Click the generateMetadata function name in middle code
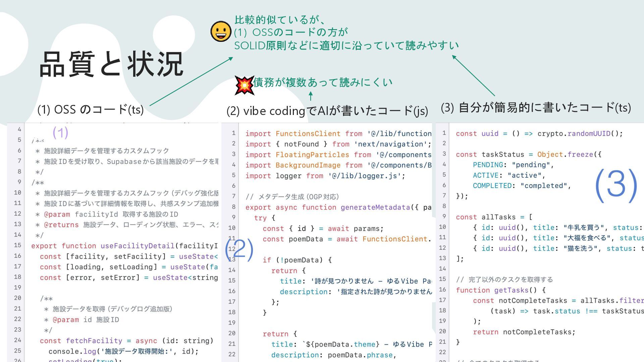Image resolution: width=644 pixels, height=362 pixels. pos(375,207)
